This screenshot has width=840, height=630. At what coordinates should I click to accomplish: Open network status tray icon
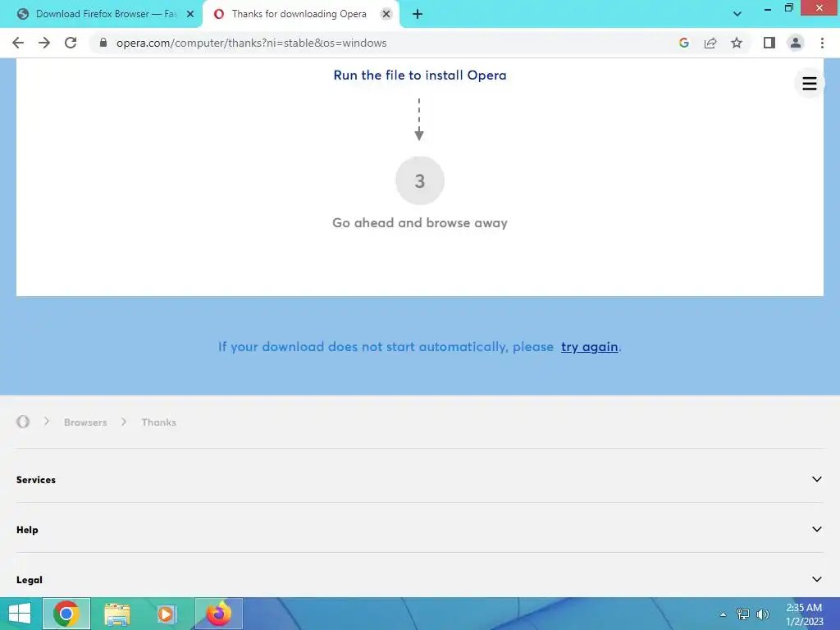742,614
